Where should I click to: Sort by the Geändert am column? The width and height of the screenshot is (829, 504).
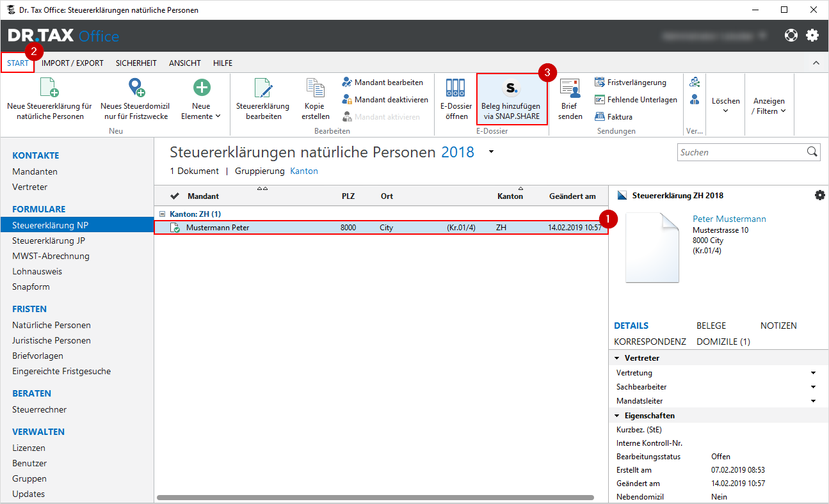point(572,196)
